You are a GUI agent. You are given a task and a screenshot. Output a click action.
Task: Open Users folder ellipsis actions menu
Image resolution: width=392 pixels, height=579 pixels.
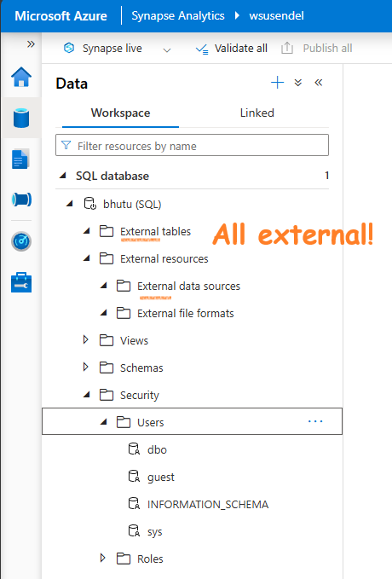(315, 421)
